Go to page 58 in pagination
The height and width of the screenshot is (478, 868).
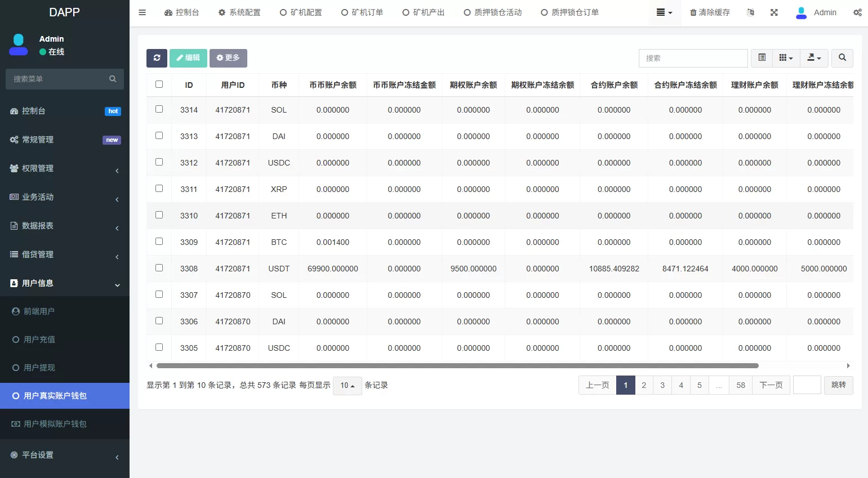pos(740,385)
